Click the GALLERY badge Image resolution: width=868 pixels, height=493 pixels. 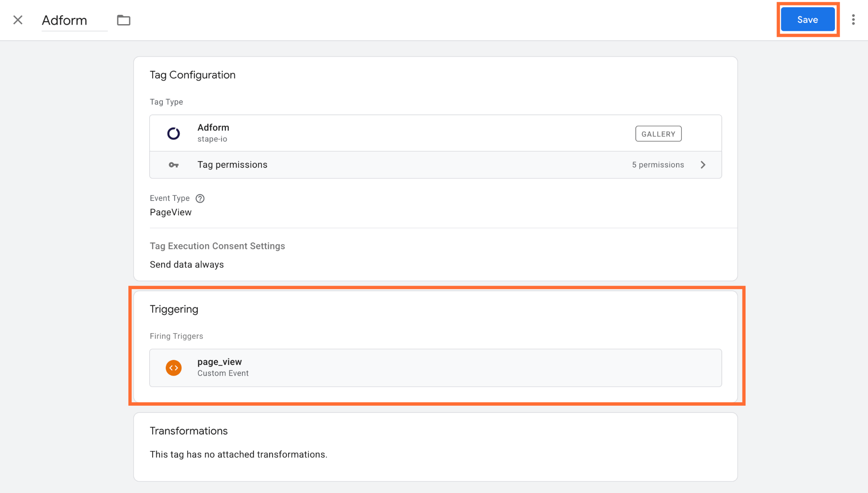tap(658, 134)
